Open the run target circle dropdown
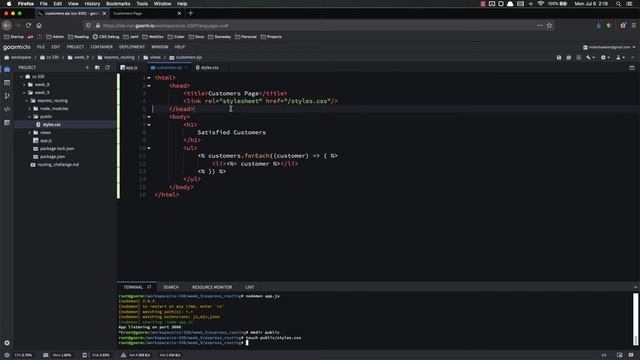This screenshot has width=640, height=360. pos(604,58)
